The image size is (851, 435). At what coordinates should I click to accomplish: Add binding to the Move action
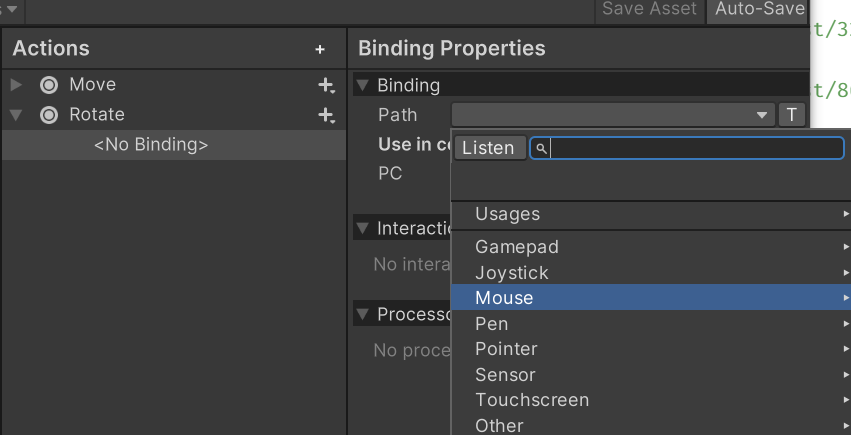click(x=325, y=86)
